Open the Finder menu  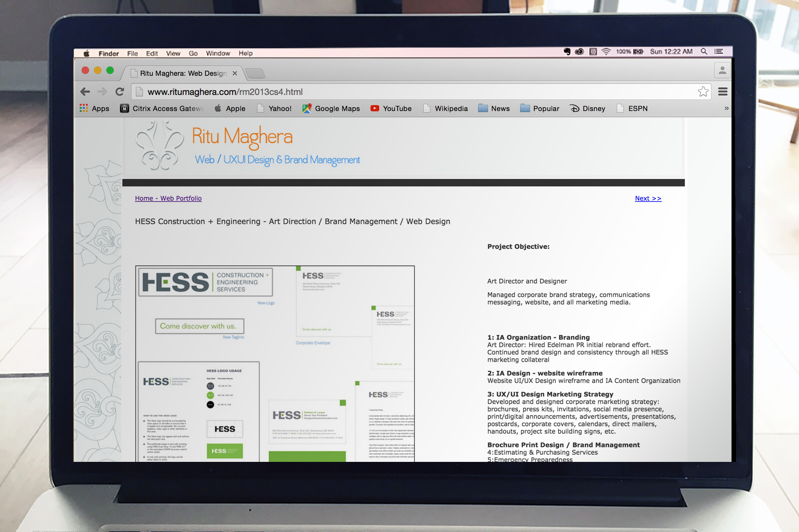[109, 53]
